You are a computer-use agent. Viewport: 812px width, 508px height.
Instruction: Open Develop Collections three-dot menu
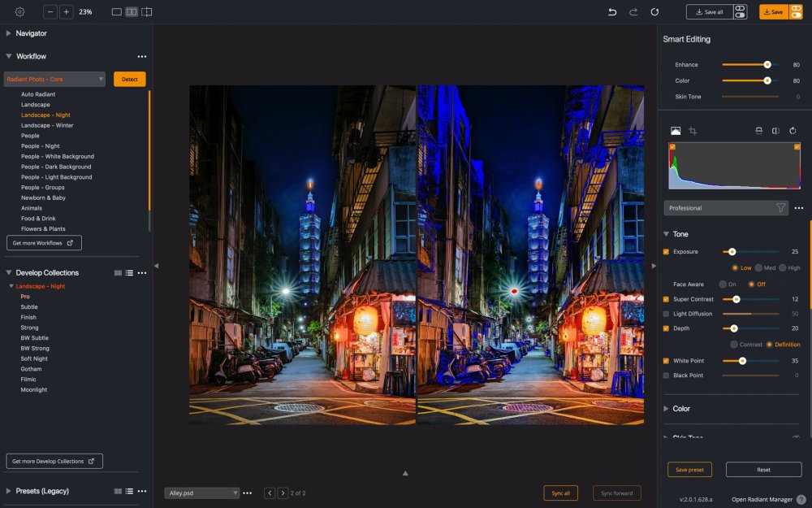[142, 272]
